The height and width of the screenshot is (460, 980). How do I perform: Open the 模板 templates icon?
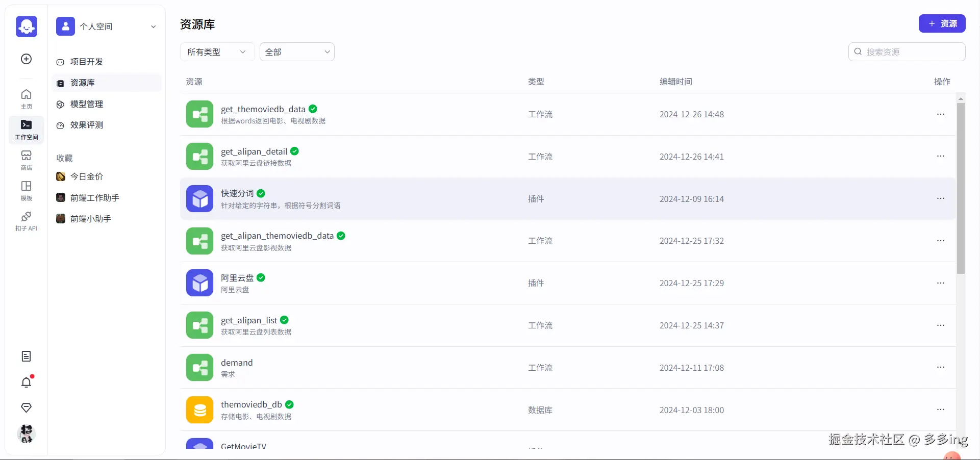(27, 191)
